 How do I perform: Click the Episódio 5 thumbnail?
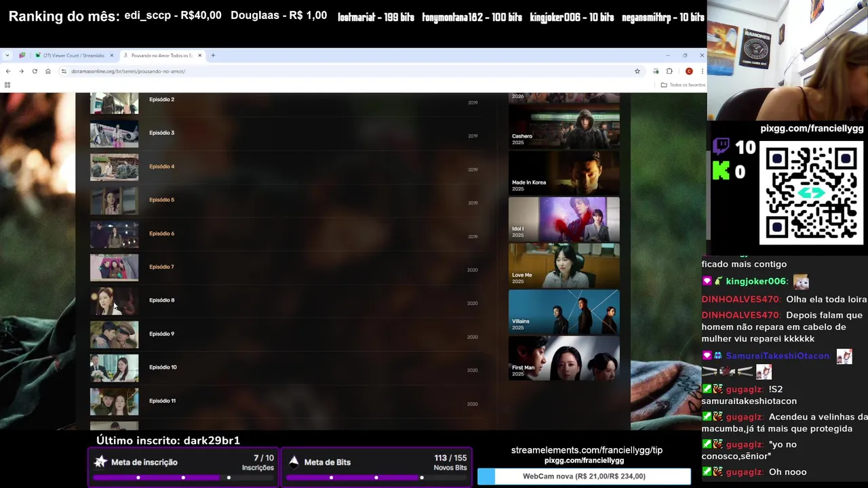[114, 201]
